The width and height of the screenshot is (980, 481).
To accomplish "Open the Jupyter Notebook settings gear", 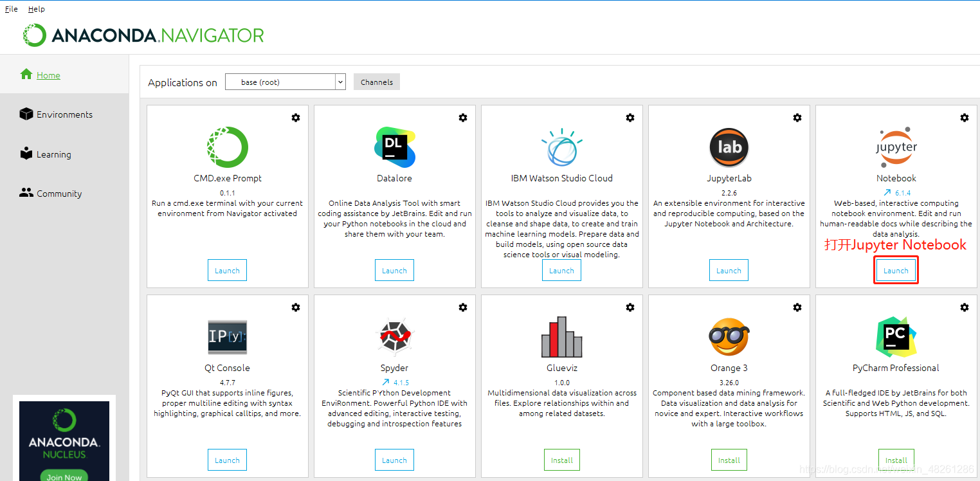I will click(965, 118).
